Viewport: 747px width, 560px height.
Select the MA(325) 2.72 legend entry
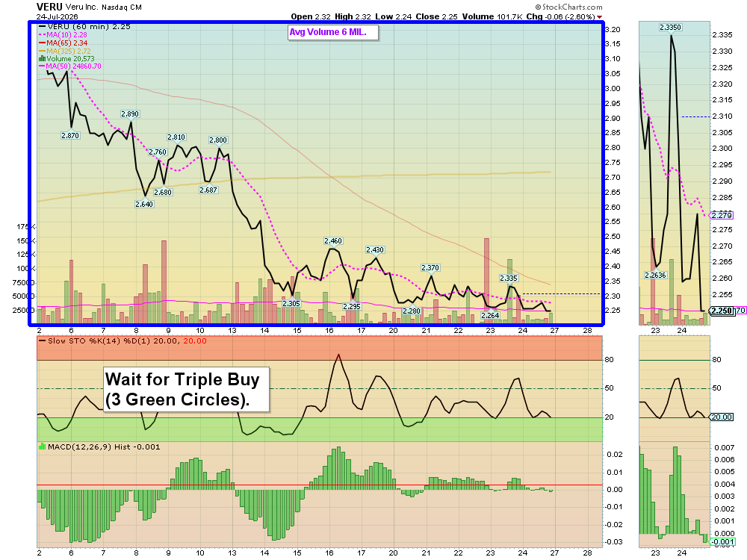click(x=65, y=51)
